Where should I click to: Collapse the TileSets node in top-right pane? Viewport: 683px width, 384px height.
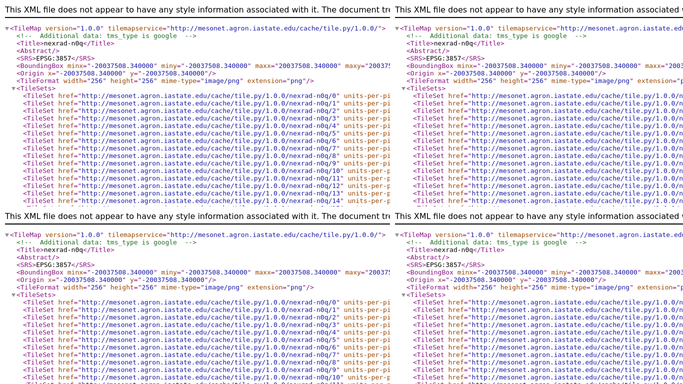tap(403, 88)
